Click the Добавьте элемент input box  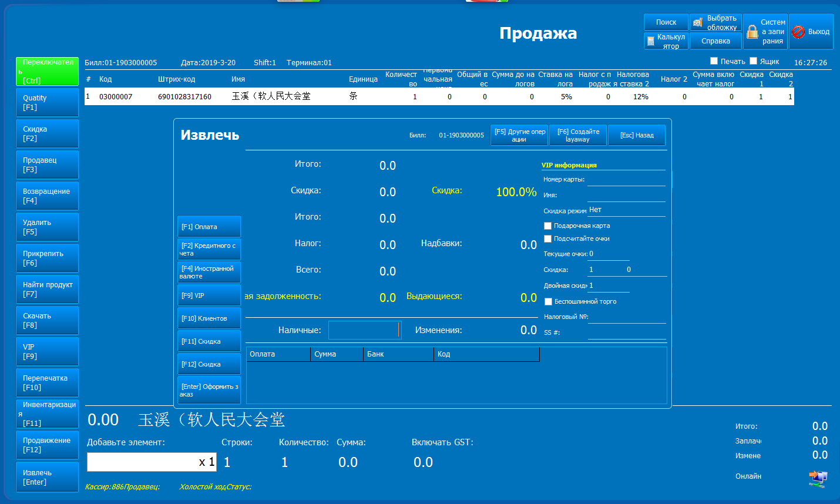(152, 462)
